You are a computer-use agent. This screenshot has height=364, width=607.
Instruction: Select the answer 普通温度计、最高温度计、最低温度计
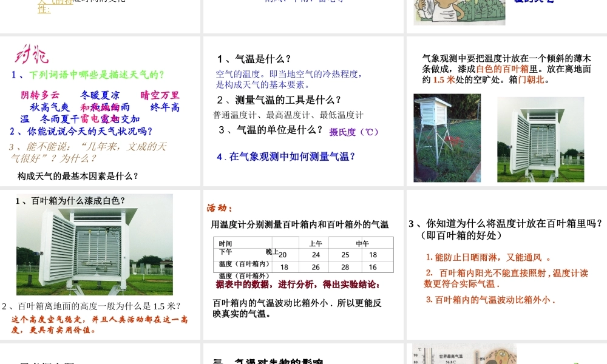coord(288,115)
